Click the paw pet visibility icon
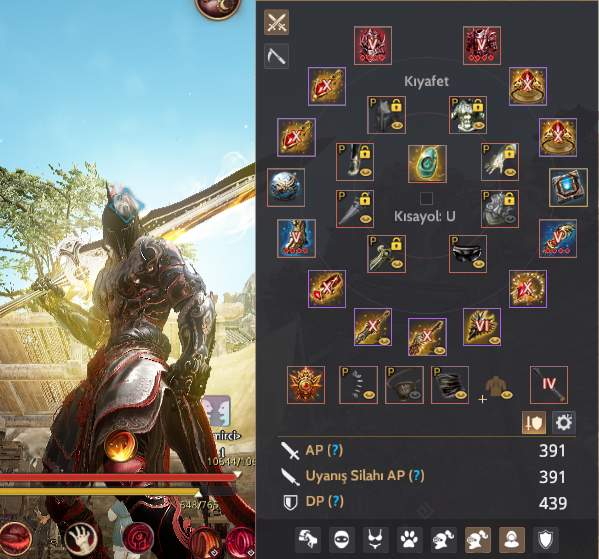This screenshot has width=599, height=559. click(409, 540)
